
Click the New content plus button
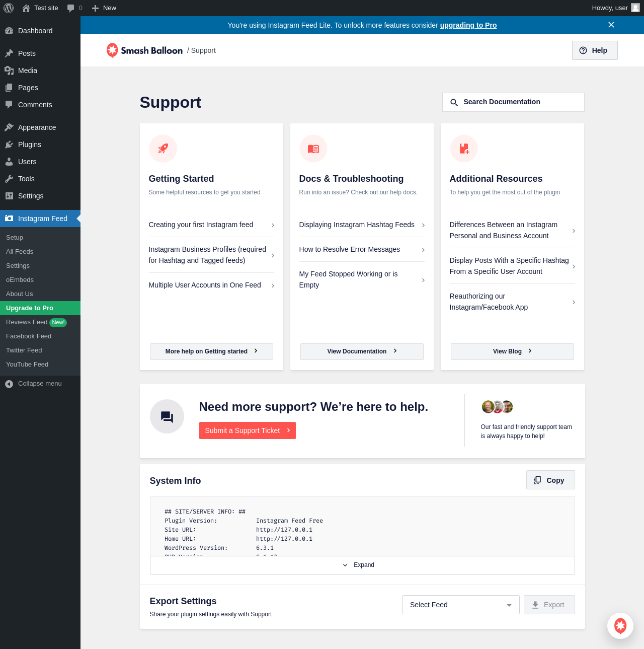click(x=104, y=8)
